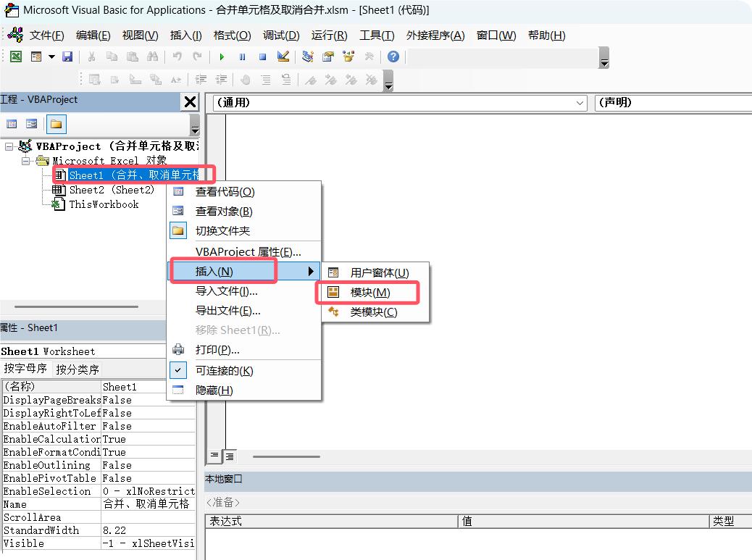Screen dimensions: 752x560
Task: Choose 打印(P)... from context menu
Action: tap(243, 350)
